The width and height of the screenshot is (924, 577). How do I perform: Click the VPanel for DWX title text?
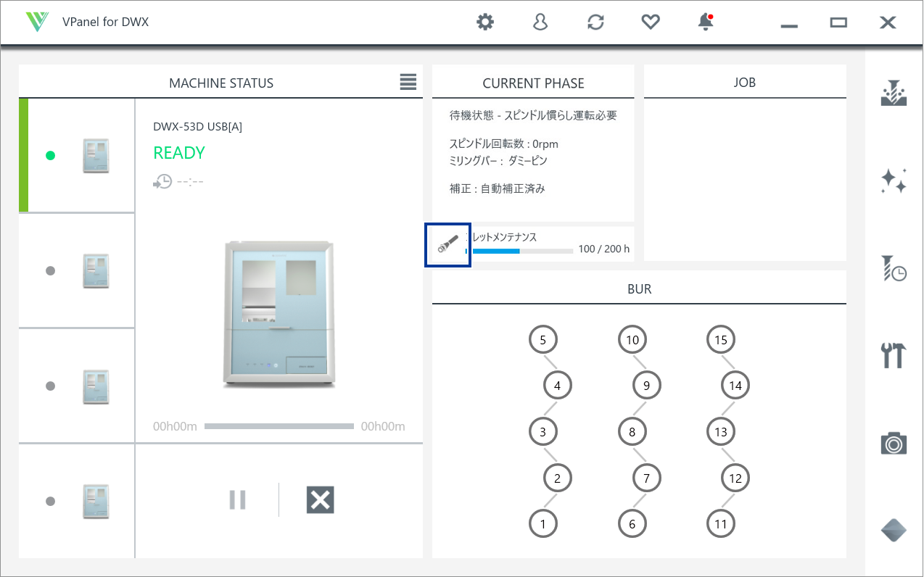tap(106, 22)
